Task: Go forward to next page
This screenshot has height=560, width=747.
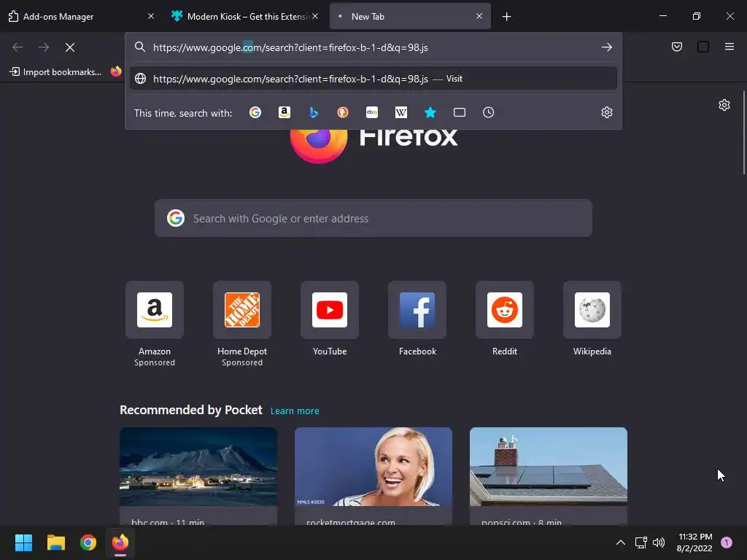Action: click(x=44, y=47)
